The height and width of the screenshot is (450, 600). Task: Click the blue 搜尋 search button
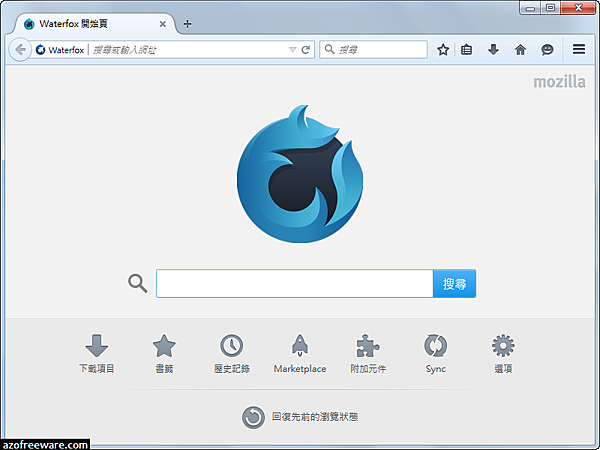(455, 284)
